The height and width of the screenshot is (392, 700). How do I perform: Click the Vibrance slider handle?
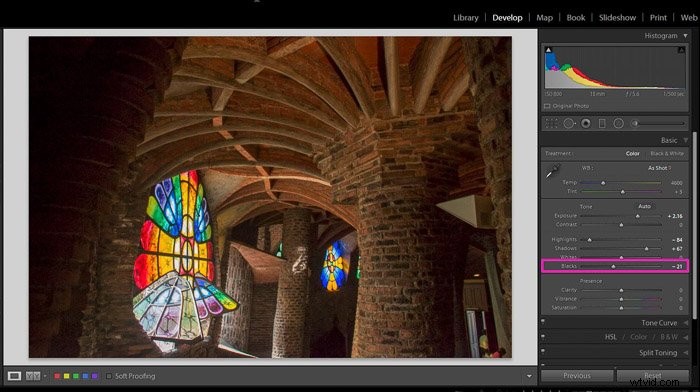pos(621,299)
